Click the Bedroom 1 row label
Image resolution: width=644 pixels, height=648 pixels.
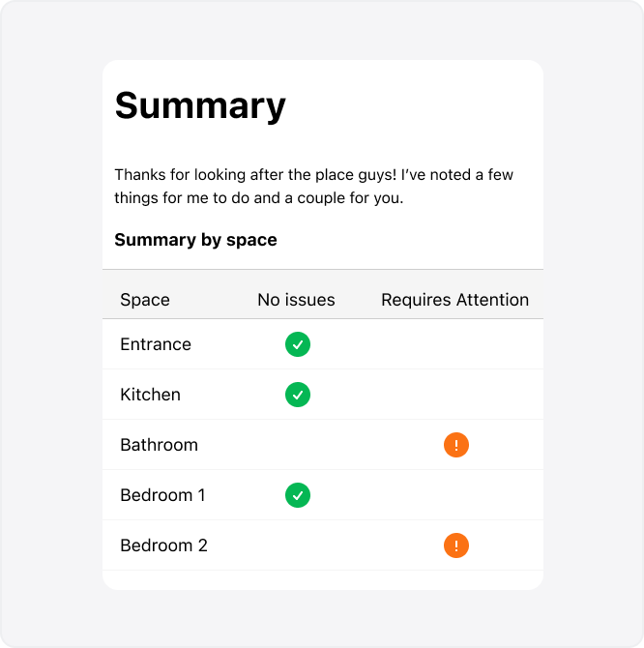pos(162,495)
